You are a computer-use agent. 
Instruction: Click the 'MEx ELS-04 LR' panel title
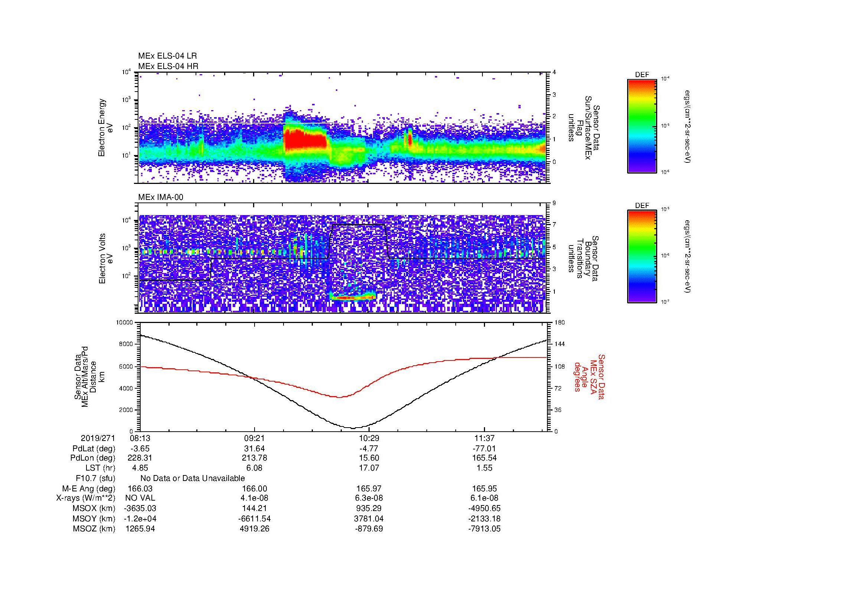coord(167,56)
